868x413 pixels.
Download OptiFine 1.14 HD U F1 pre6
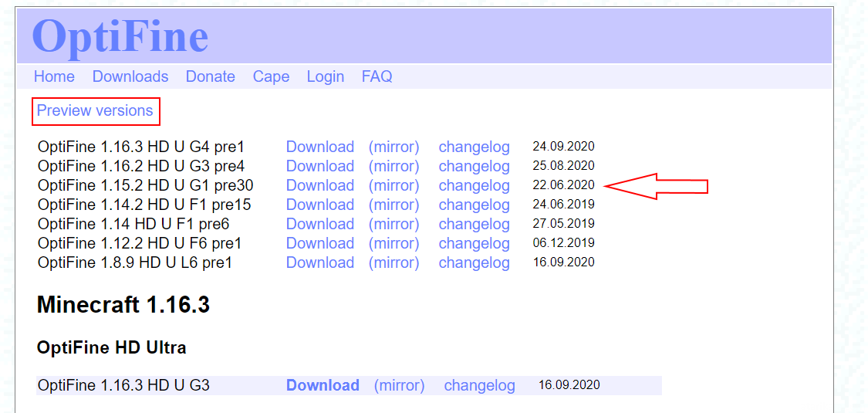click(x=320, y=224)
